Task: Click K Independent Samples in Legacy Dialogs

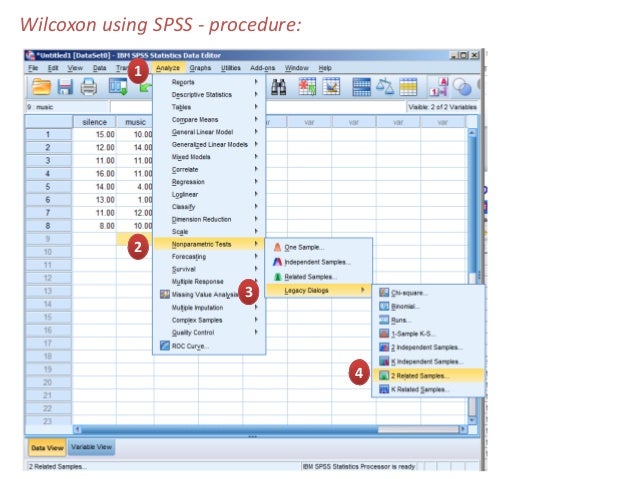Action: [428, 361]
